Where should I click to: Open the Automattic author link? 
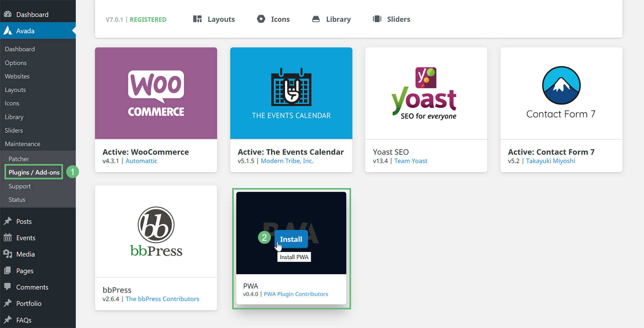pyautogui.click(x=141, y=161)
